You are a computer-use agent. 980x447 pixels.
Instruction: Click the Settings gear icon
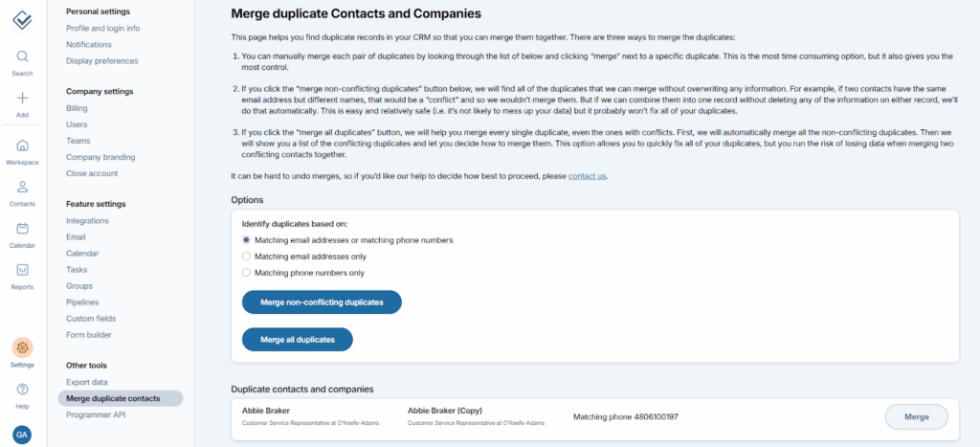tap(22, 347)
